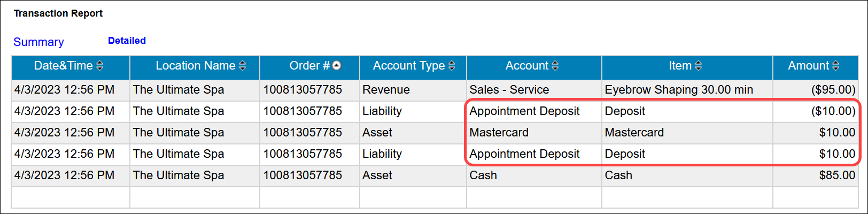
Task: Switch to Detailed view
Action: pos(127,41)
